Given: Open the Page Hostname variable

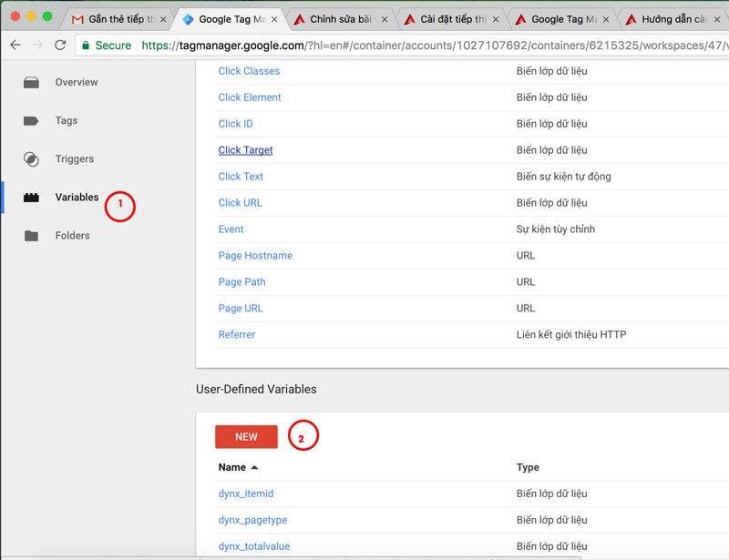Looking at the screenshot, I should coord(255,256).
